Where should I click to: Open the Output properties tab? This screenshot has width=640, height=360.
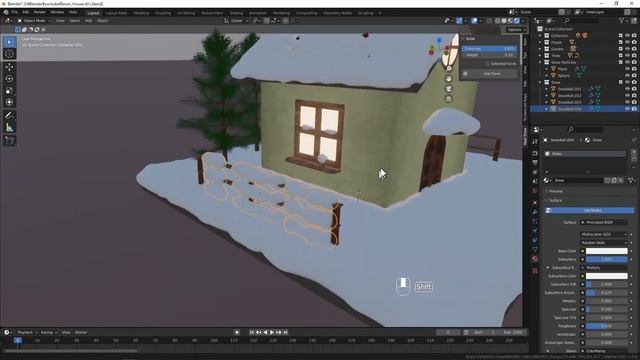pyautogui.click(x=535, y=163)
